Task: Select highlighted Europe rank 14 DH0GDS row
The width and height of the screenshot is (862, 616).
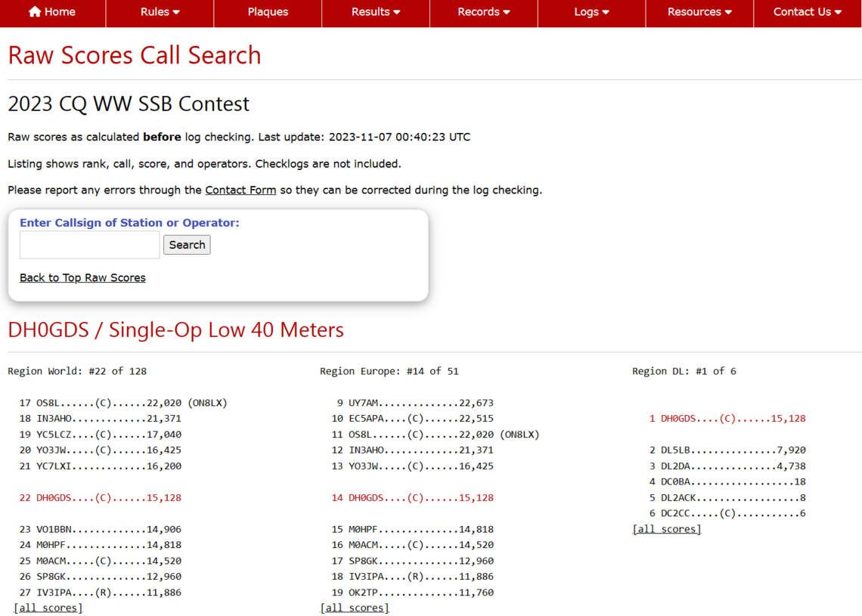Action: (x=412, y=498)
